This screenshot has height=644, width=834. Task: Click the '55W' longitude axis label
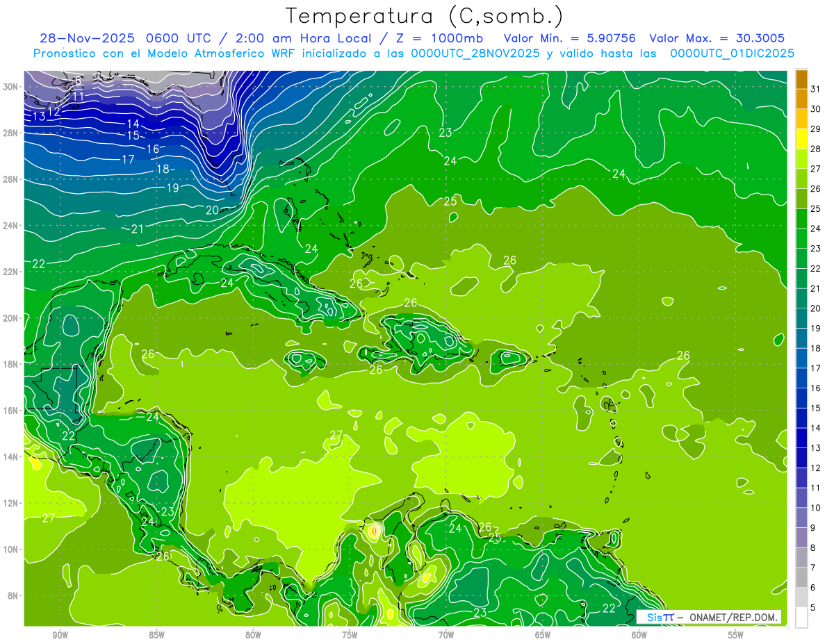pyautogui.click(x=736, y=635)
